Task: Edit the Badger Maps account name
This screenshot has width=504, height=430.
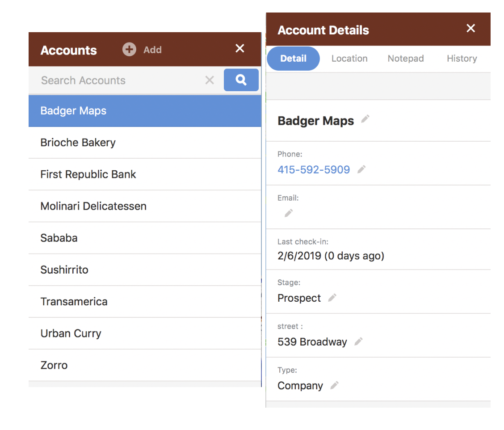Action: pos(365,119)
